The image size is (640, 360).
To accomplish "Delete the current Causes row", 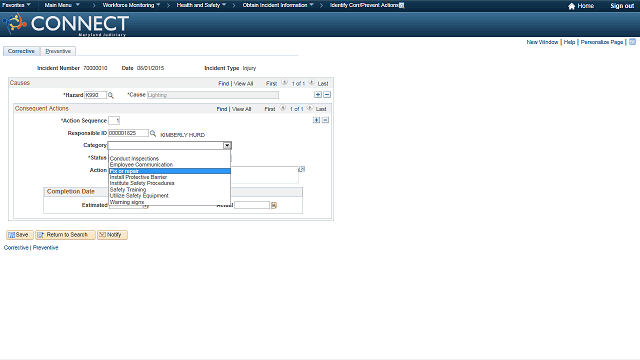I will [x=327, y=95].
